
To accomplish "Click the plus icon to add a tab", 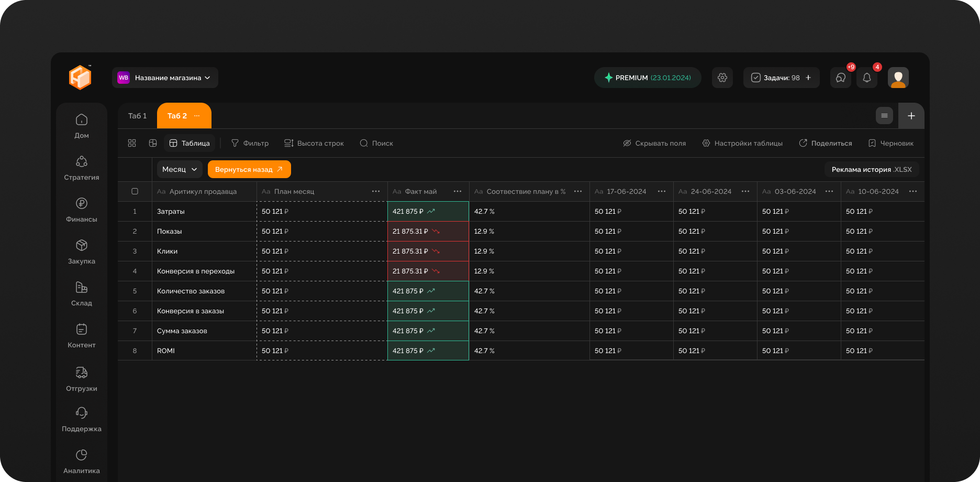I will (911, 116).
